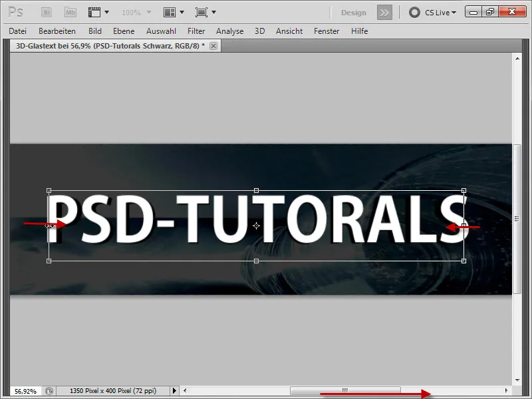This screenshot has width=532, height=399.
Task: Click the transform box right-middle handle
Action: 464,225
